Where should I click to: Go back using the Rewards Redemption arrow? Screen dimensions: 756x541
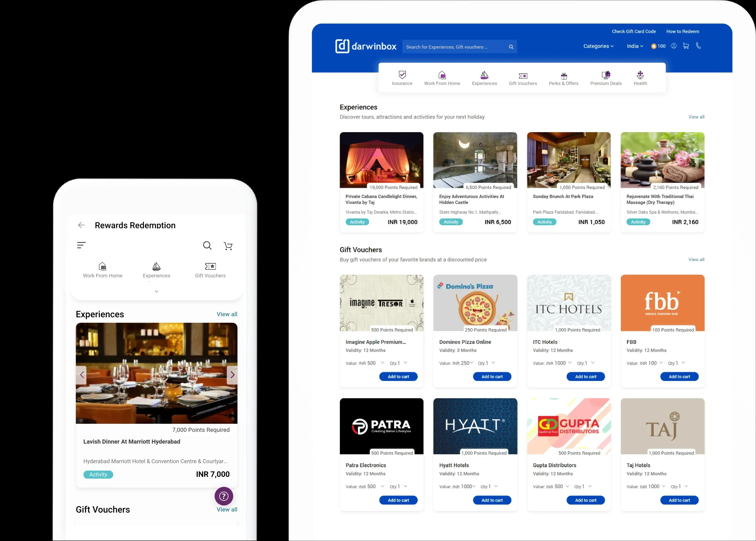click(x=81, y=225)
